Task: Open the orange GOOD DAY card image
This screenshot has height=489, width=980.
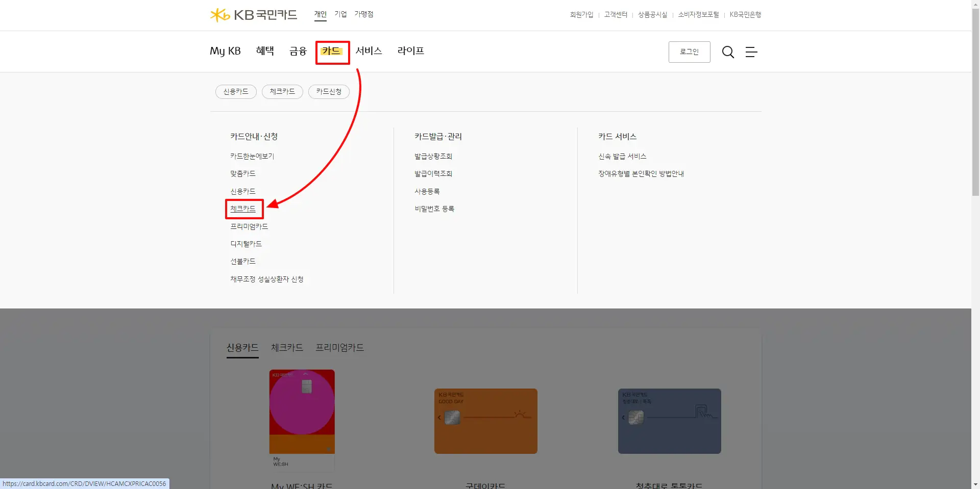Action: 486,421
